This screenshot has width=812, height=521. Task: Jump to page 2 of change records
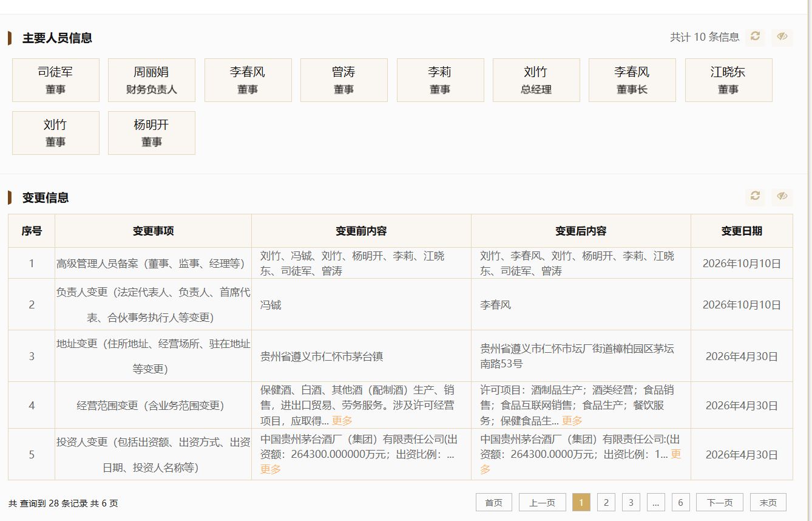pyautogui.click(x=606, y=503)
